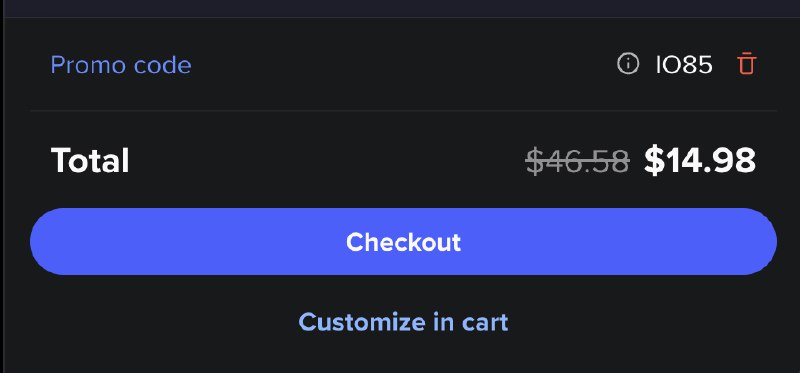Click the blue Promo code text
The width and height of the screenshot is (800, 373).
pos(121,65)
